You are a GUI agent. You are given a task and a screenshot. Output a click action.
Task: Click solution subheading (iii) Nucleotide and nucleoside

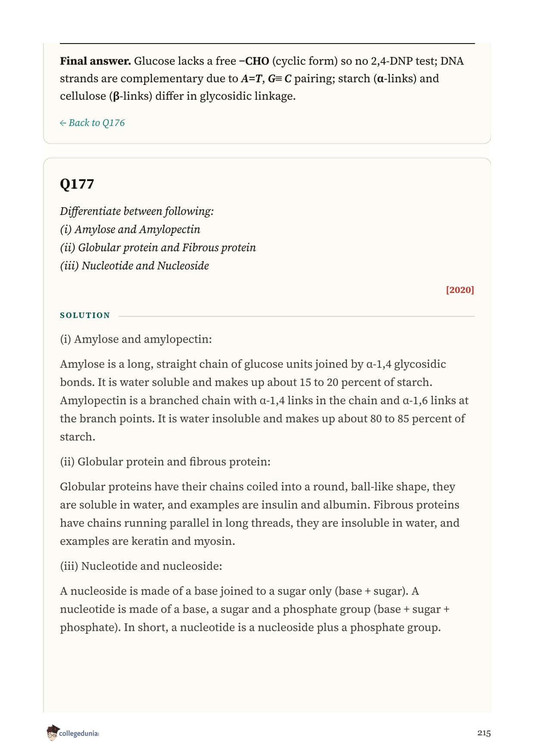[x=141, y=566]
